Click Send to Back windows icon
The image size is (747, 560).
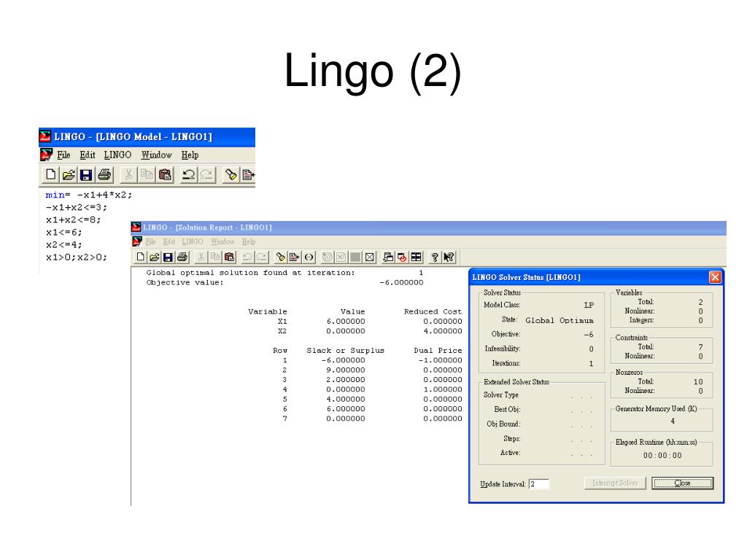click(x=388, y=257)
